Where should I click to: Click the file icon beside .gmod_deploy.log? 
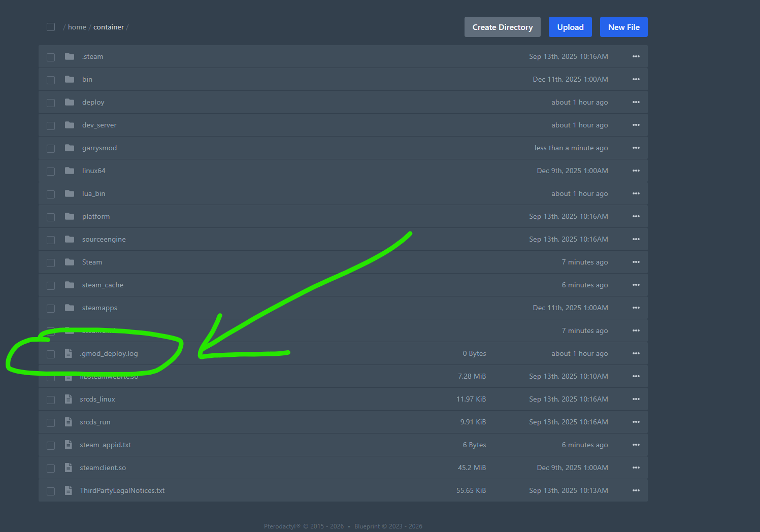(x=69, y=353)
